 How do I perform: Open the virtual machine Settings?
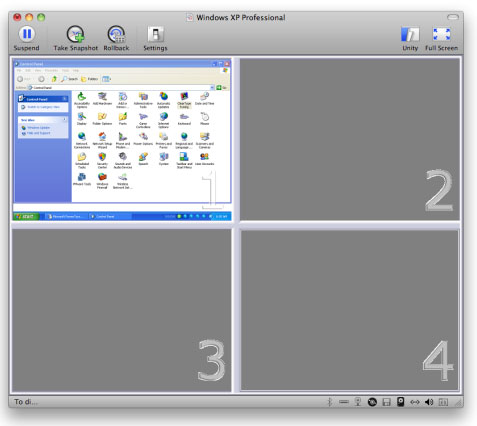(155, 38)
